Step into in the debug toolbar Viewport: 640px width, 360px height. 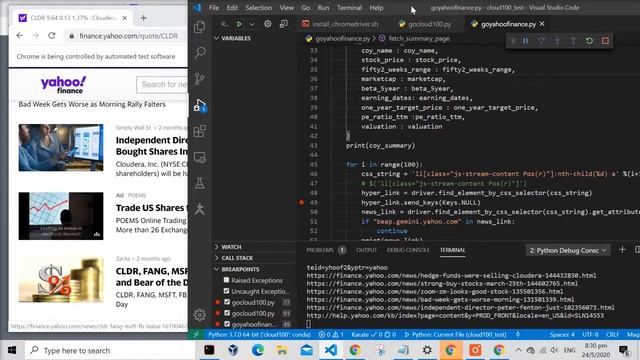(557, 41)
